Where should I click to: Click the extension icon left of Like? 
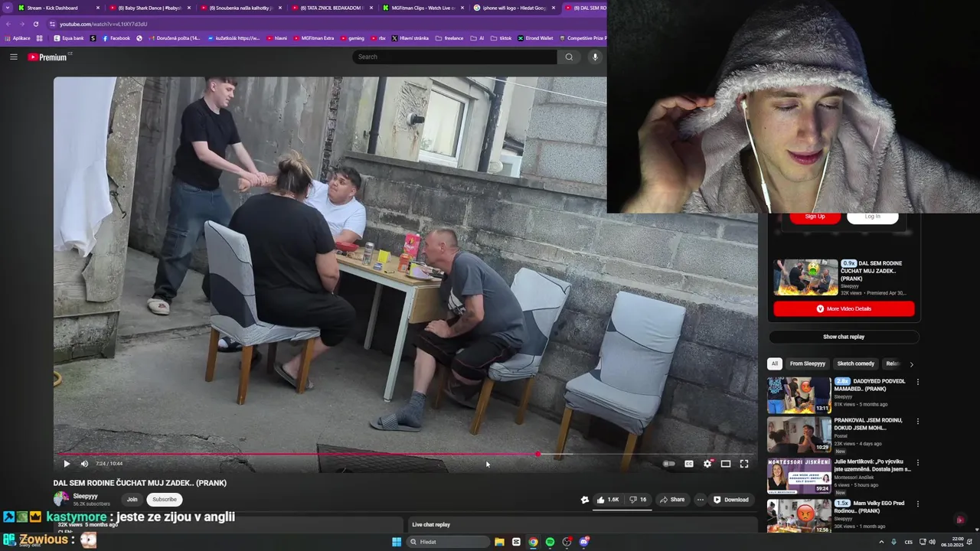point(585,500)
